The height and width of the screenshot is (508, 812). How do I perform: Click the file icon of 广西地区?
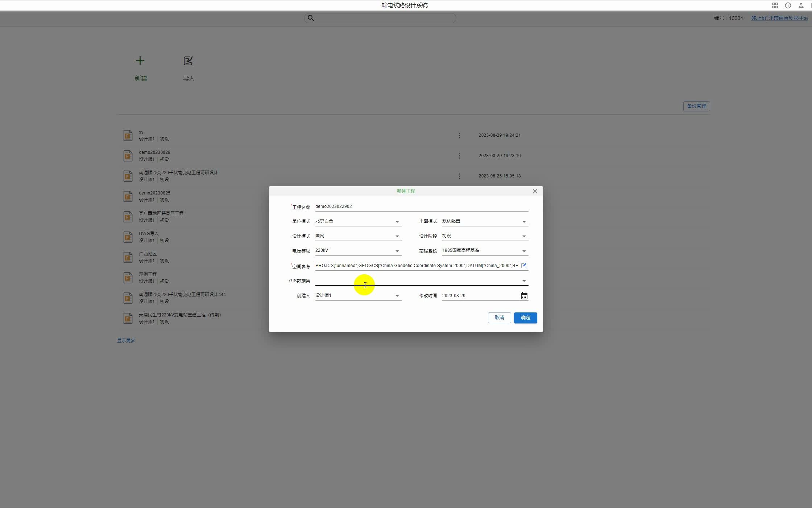[128, 257]
